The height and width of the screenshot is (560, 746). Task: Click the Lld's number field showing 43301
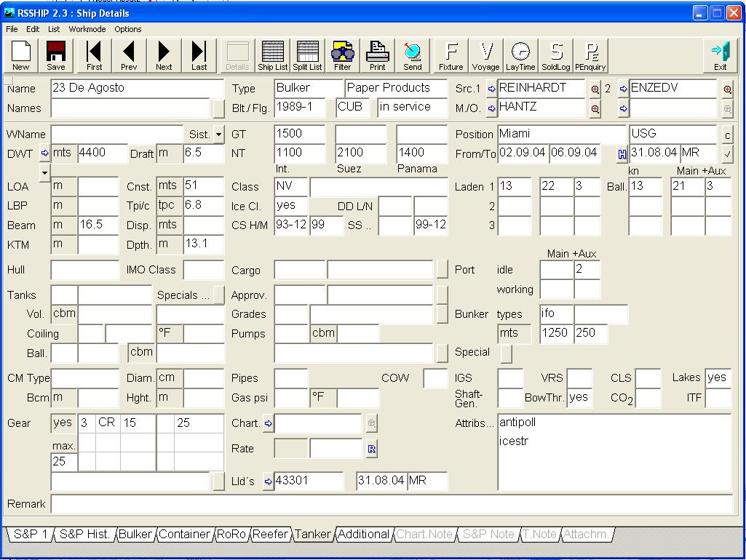click(309, 481)
